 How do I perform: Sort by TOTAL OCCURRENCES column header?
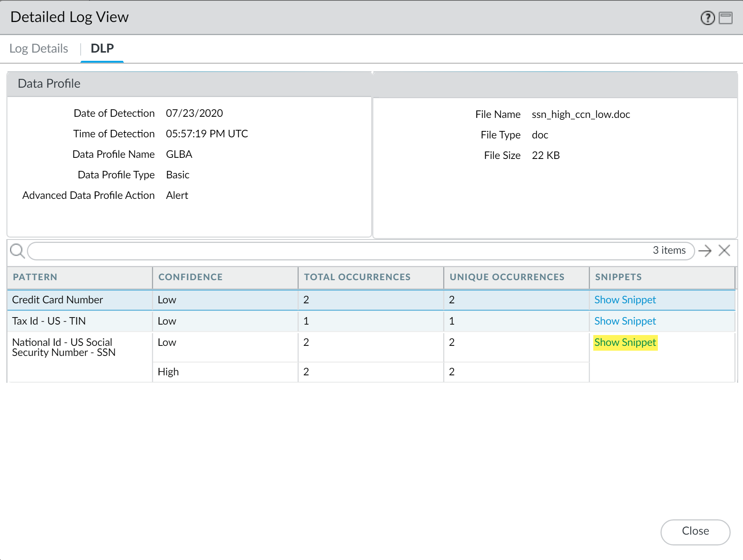pos(357,277)
